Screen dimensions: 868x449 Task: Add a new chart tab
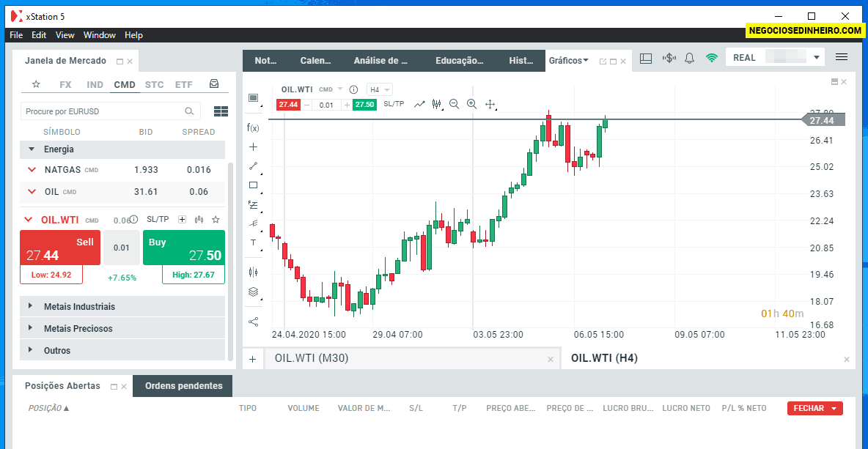click(252, 359)
